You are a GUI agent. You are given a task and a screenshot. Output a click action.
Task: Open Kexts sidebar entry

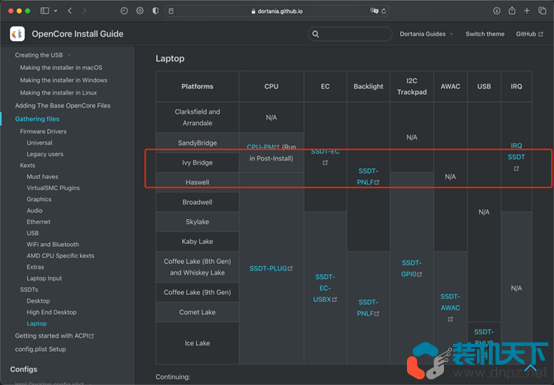28,165
